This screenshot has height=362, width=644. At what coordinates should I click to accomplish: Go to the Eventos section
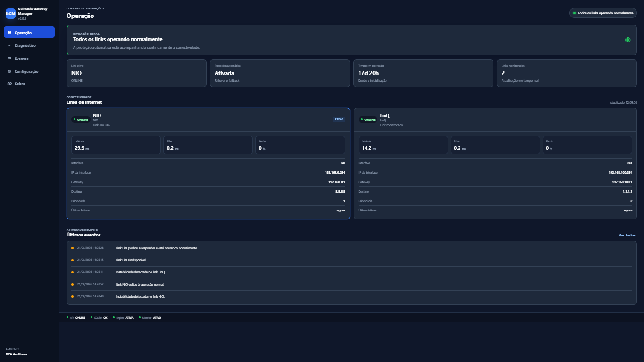[29, 59]
